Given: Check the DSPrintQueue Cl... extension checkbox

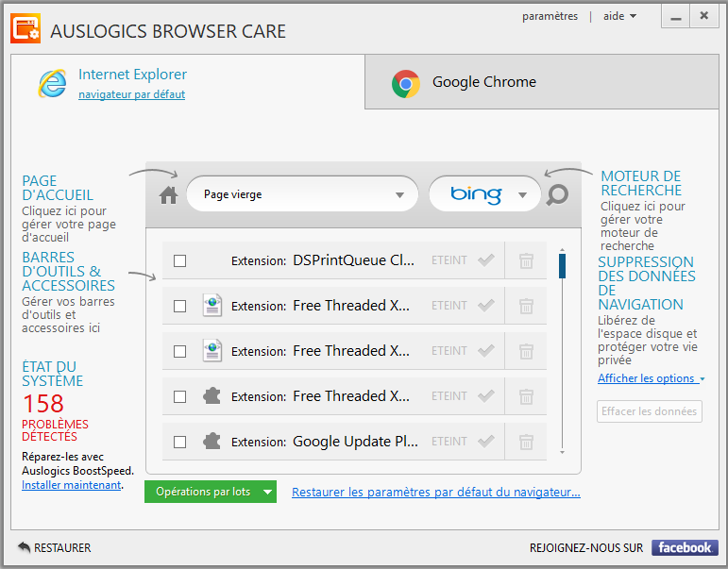Looking at the screenshot, I should [x=179, y=260].
